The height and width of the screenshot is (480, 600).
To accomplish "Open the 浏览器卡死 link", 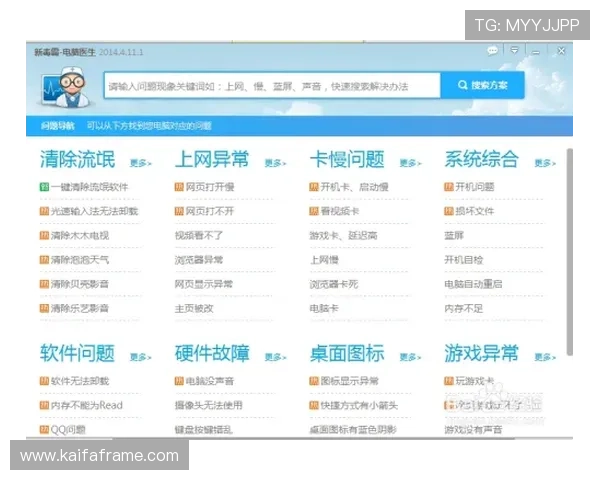I will click(x=334, y=284).
